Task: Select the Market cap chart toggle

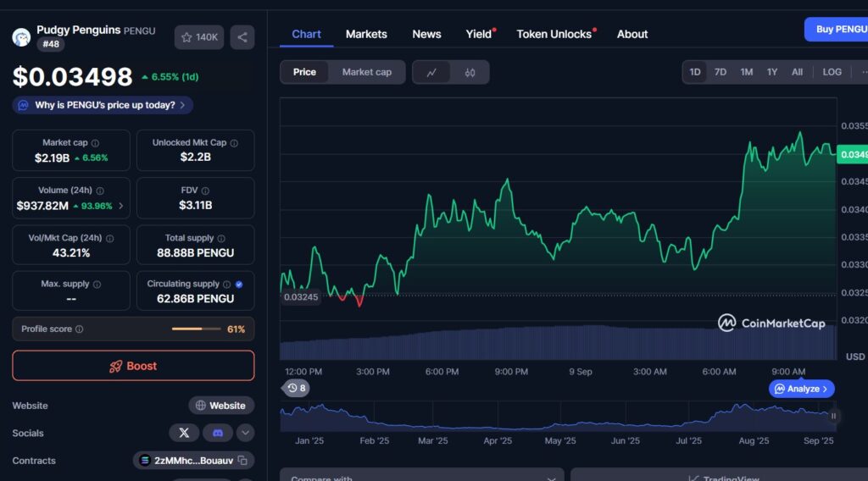Action: [x=366, y=73]
